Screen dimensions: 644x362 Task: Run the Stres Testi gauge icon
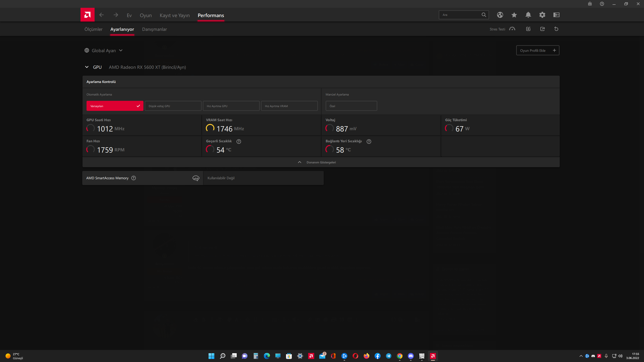[512, 29]
